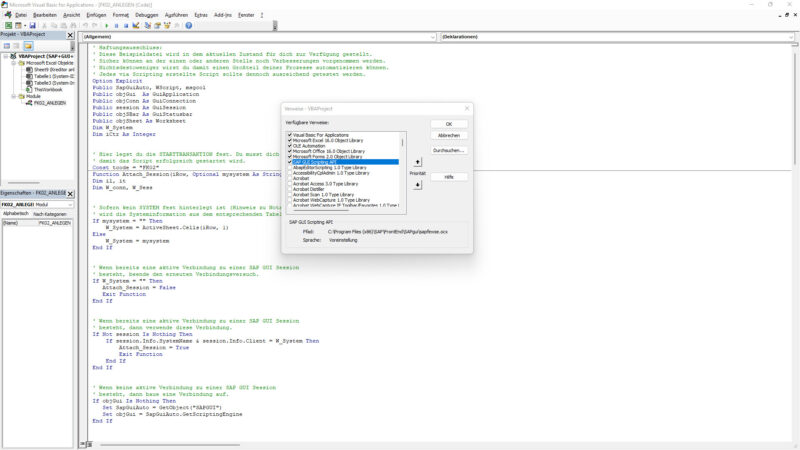Uncheck SAP GUI Scripting API reference
The width and height of the screenshot is (800, 450).
click(x=290, y=161)
